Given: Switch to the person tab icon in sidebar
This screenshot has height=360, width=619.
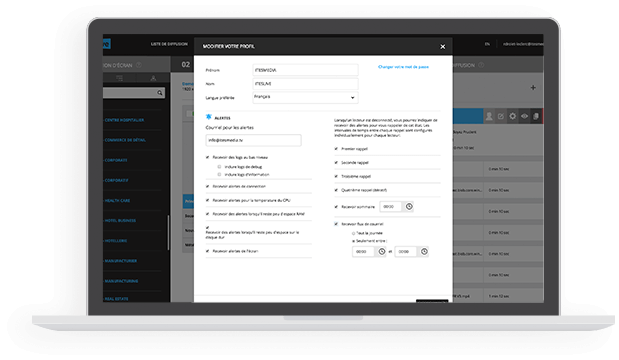Looking at the screenshot, I should pyautogui.click(x=153, y=78).
